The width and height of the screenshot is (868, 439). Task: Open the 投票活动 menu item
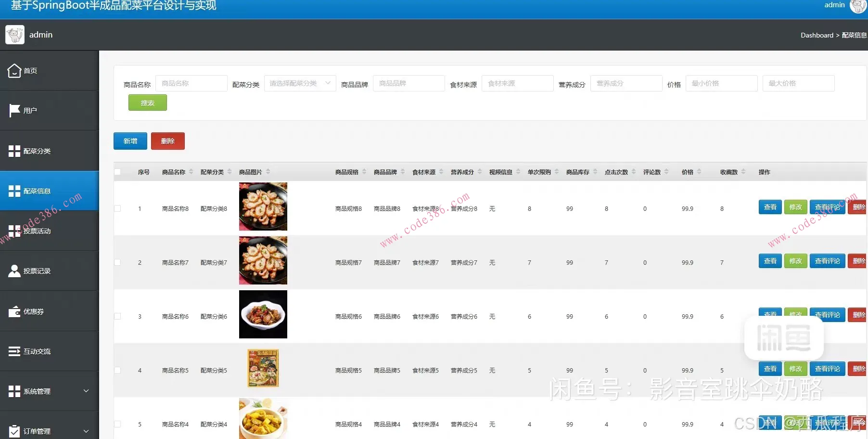(x=49, y=231)
